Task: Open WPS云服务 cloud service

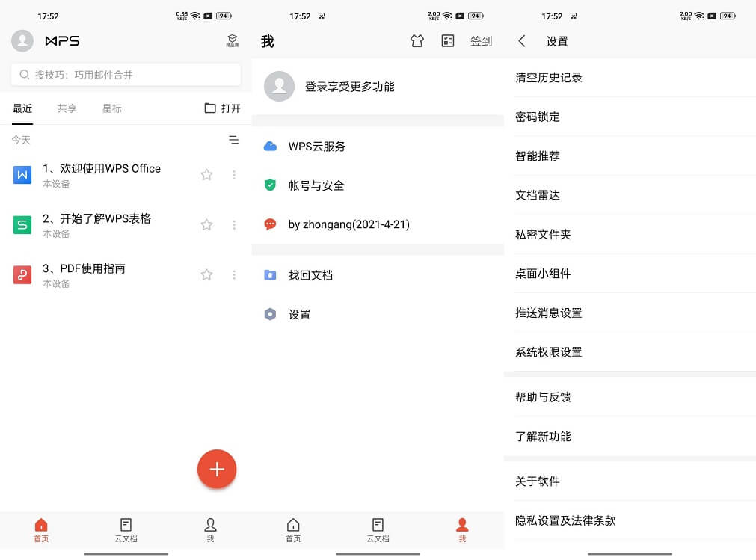Action: pos(378,147)
